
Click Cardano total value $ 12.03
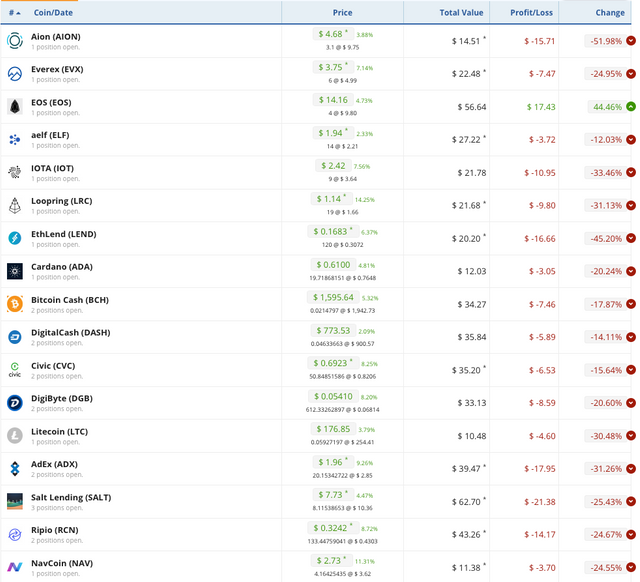[x=471, y=271]
